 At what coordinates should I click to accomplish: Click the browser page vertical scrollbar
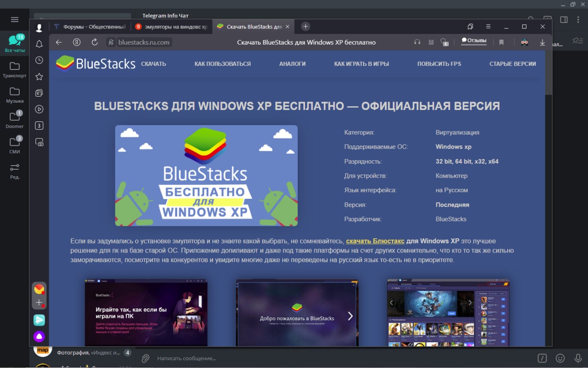548,72
